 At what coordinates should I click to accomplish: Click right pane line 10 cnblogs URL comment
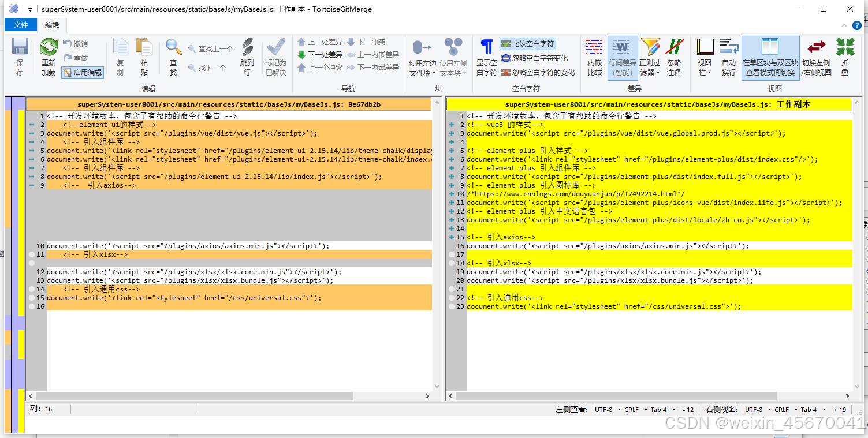pyautogui.click(x=576, y=194)
